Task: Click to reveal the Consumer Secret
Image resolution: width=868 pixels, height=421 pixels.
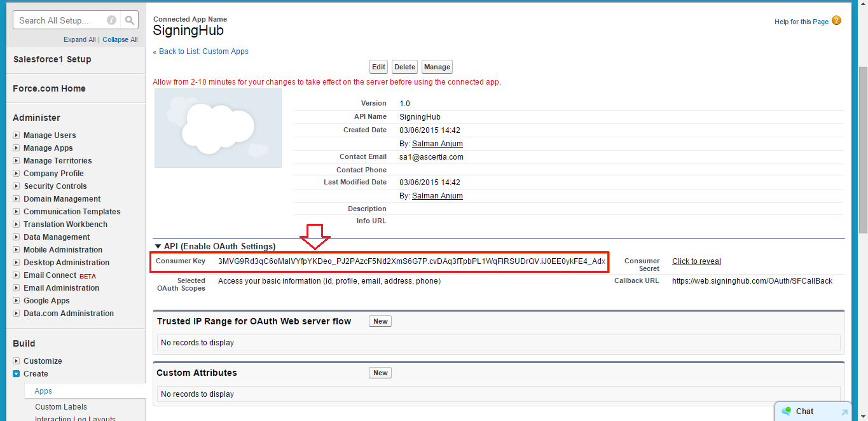Action: click(696, 261)
